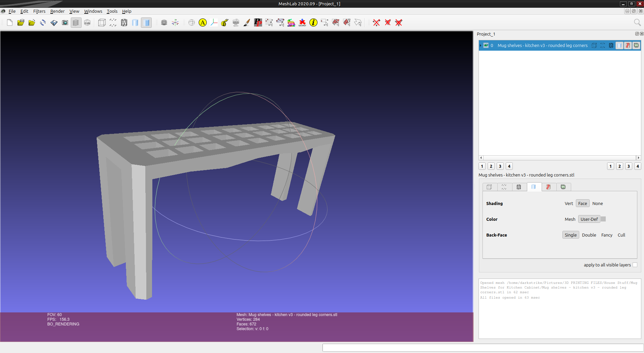
Task: Select the yellow A align tool
Action: 203,22
